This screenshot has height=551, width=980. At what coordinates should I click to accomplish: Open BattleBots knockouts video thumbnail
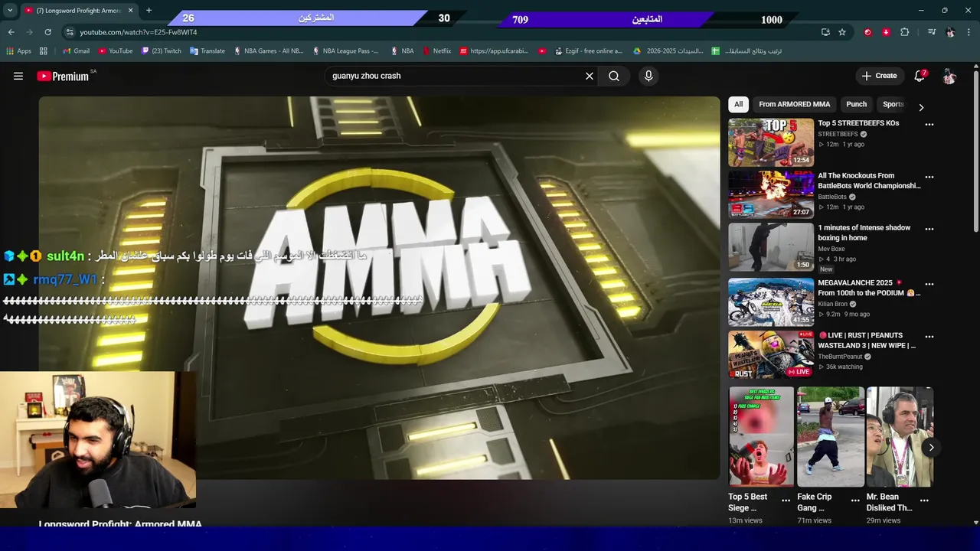tap(771, 194)
